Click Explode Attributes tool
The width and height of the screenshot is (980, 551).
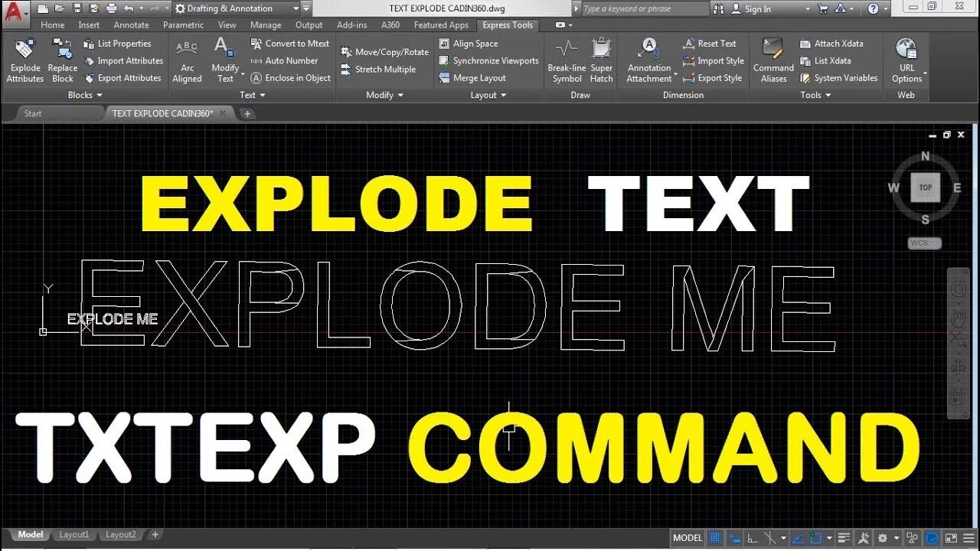click(24, 60)
